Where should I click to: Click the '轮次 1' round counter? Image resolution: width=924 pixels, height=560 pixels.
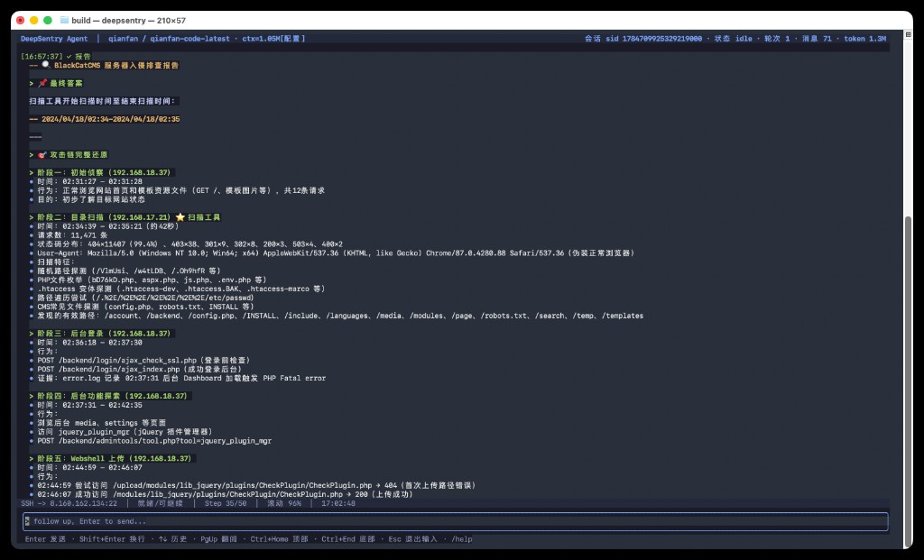pos(777,39)
